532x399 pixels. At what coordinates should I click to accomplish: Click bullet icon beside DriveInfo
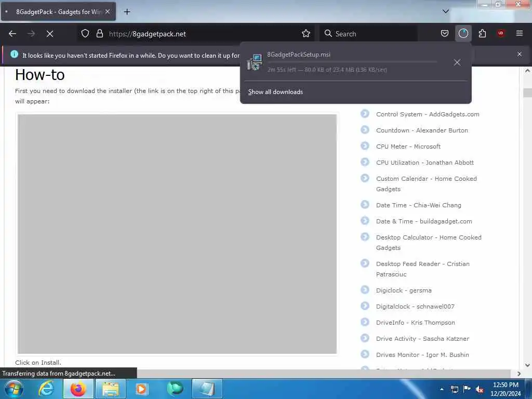[x=365, y=322]
